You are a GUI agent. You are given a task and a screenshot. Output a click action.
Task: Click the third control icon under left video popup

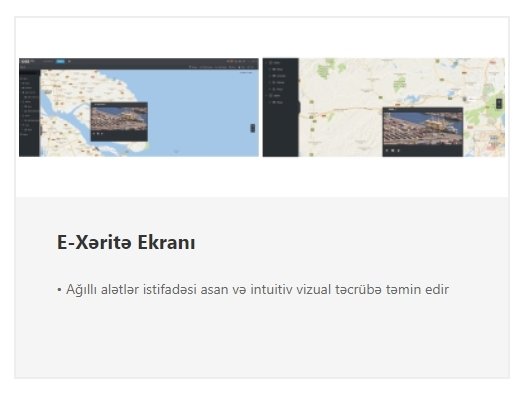(102, 134)
